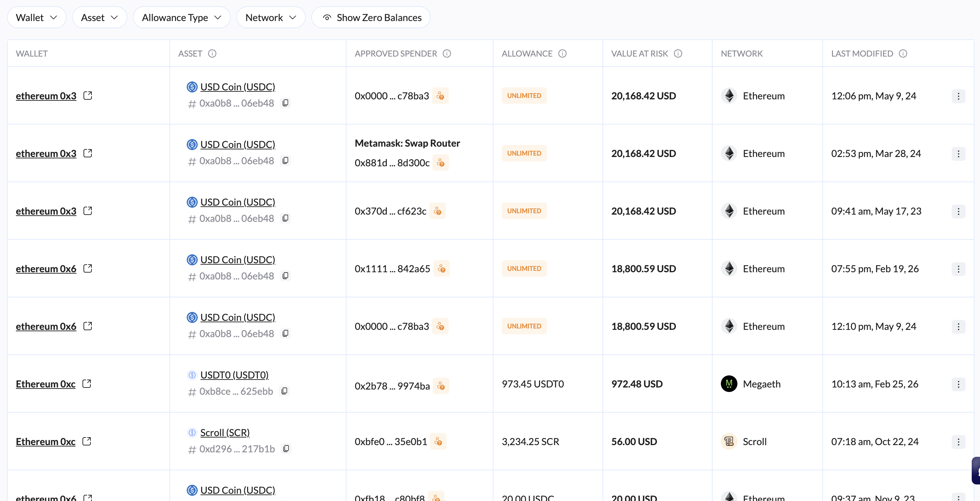Open ethereum 0x3 wallet link in 12:06 pm row
This screenshot has width=980, height=501.
point(46,96)
